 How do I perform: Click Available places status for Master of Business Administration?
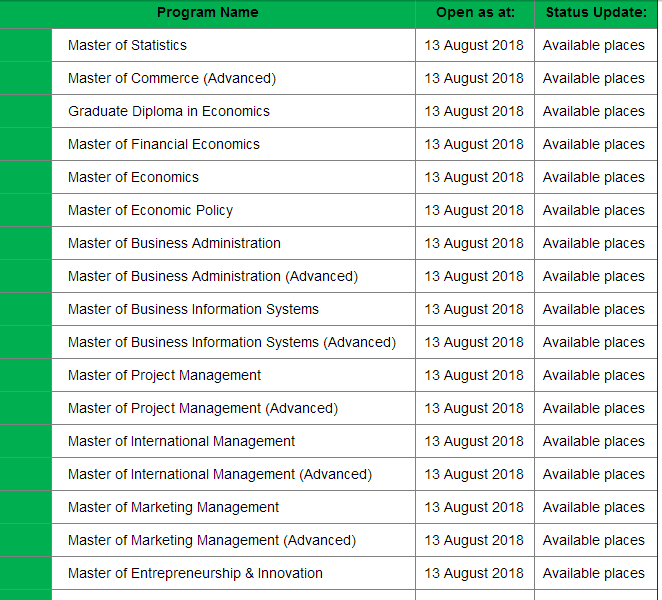point(594,243)
